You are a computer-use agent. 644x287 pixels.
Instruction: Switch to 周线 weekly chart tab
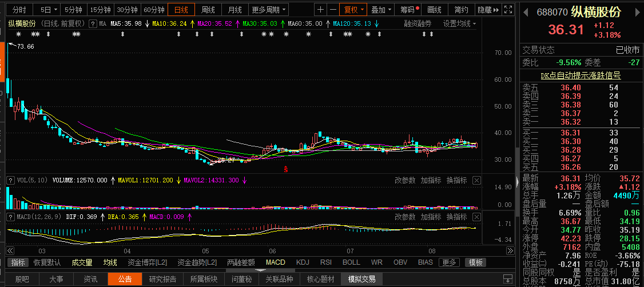(208, 10)
